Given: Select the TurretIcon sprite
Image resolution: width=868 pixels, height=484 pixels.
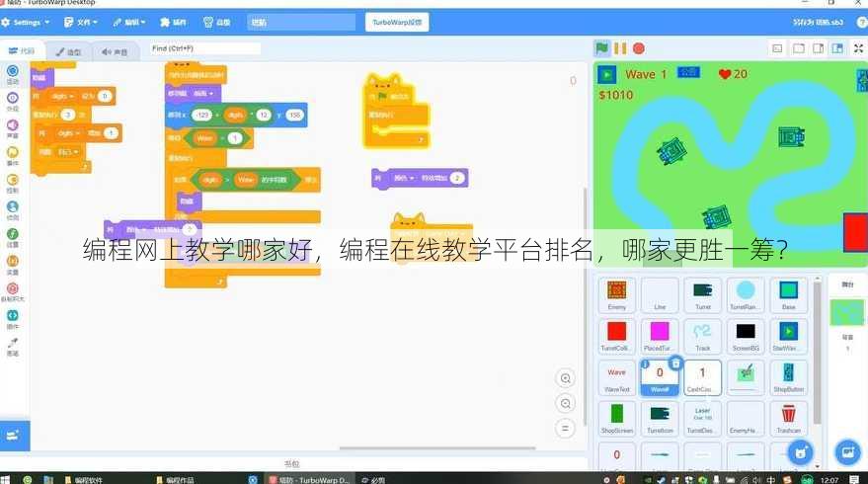Looking at the screenshot, I should (660, 419).
